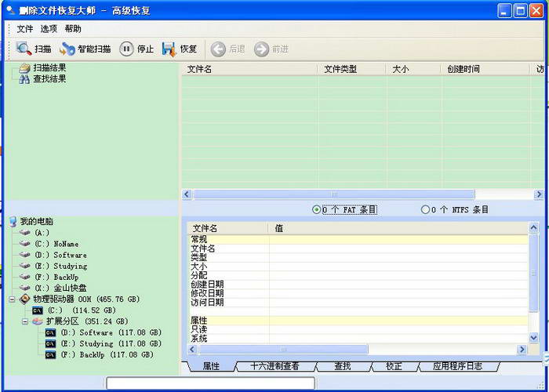Click file list scroll left arrow
Viewport: 549px width, 392px height.
click(x=187, y=194)
